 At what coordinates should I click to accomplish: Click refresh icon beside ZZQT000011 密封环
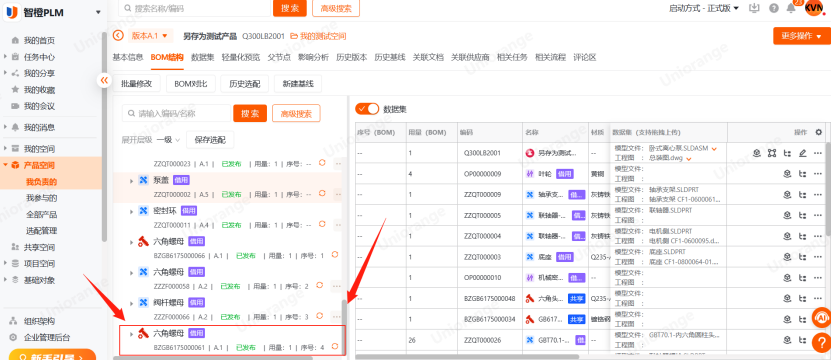(322, 224)
